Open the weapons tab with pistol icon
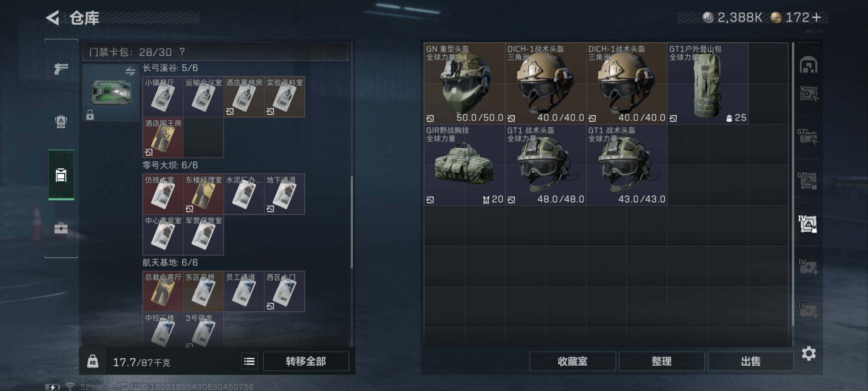868x391 pixels. coord(61,68)
